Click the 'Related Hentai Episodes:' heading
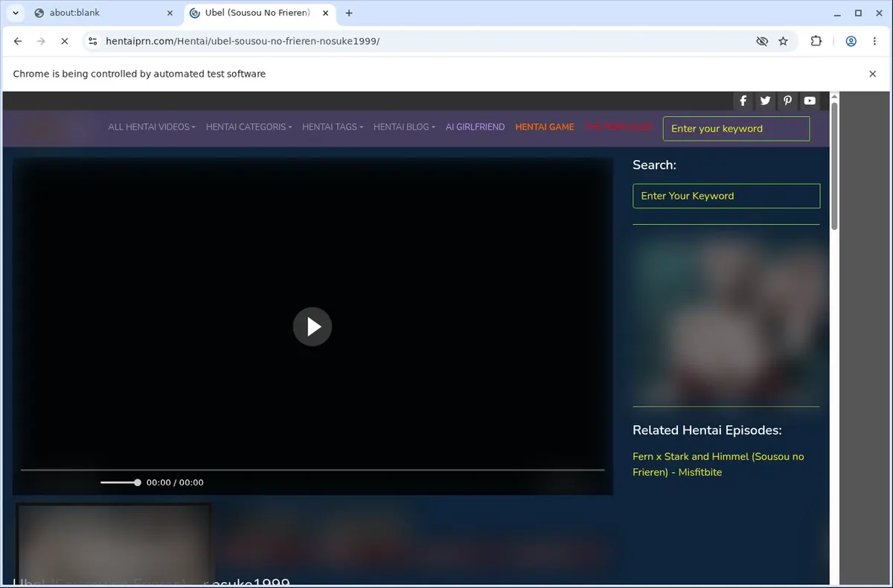 click(707, 430)
